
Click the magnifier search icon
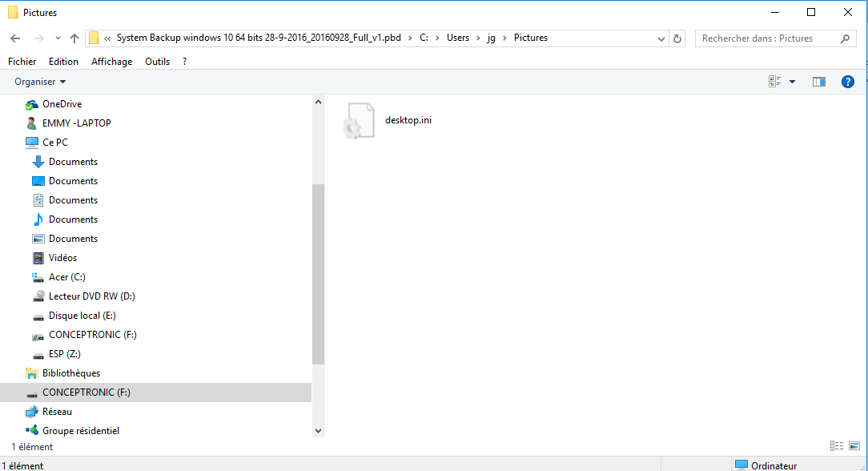pos(845,38)
